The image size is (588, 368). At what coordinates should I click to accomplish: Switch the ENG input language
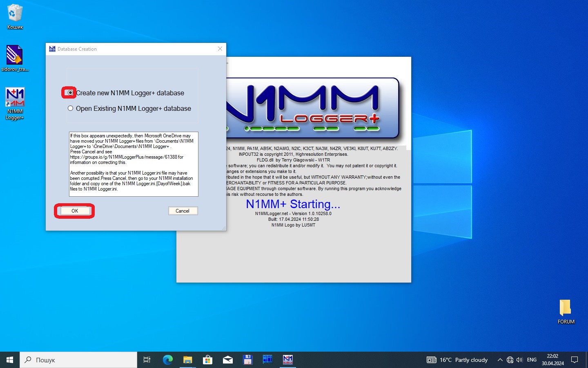[x=532, y=360]
